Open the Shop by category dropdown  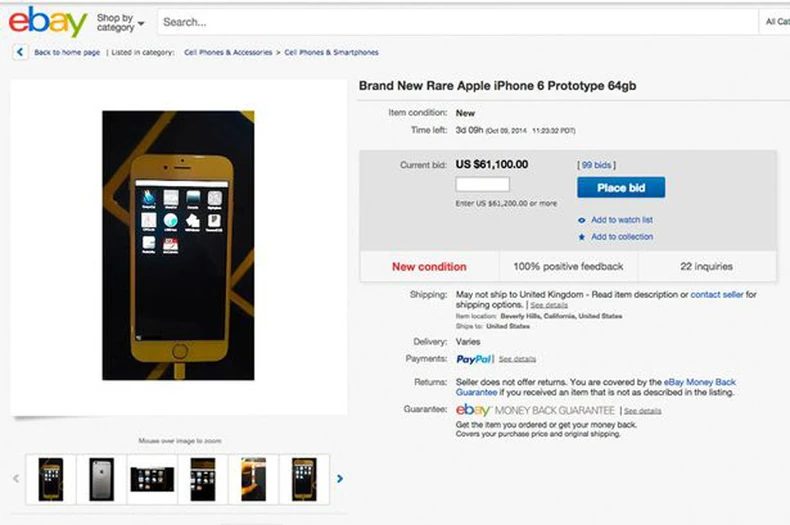pyautogui.click(x=120, y=22)
